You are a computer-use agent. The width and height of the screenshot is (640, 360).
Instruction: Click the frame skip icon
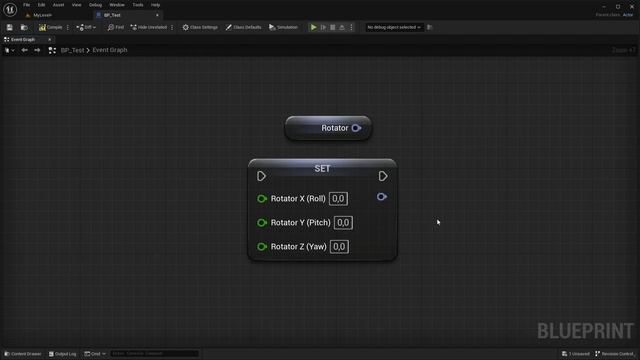pyautogui.click(x=323, y=27)
